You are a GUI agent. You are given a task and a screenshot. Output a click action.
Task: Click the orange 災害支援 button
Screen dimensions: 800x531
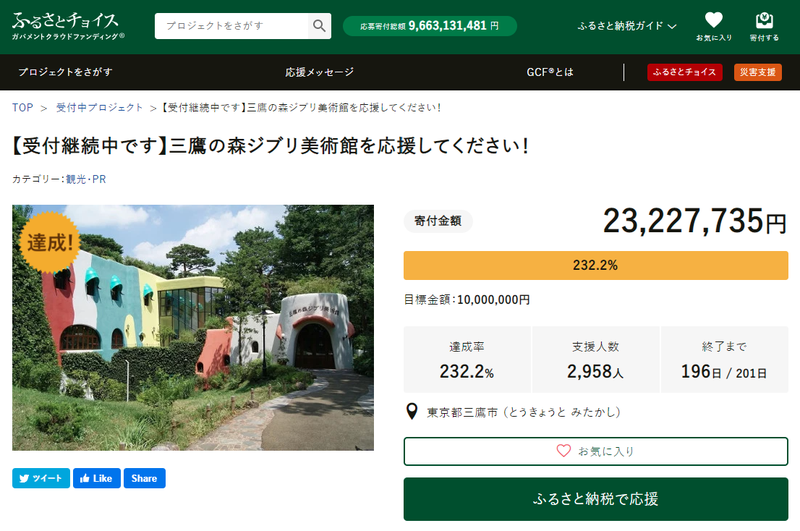758,72
